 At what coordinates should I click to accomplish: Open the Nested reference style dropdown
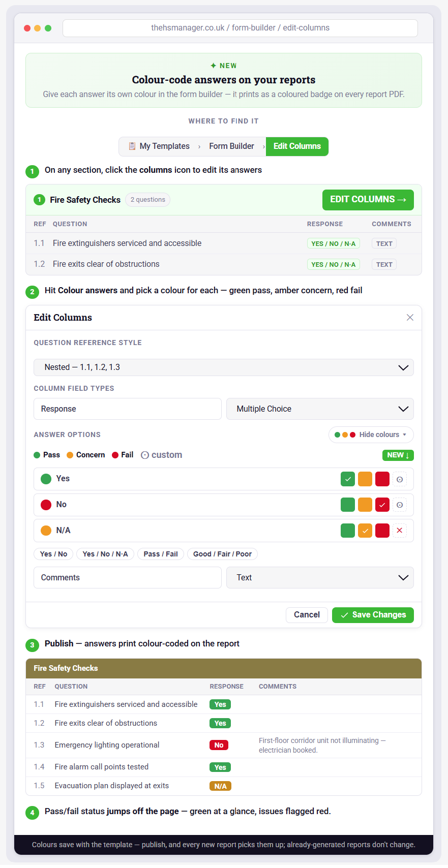click(x=224, y=367)
